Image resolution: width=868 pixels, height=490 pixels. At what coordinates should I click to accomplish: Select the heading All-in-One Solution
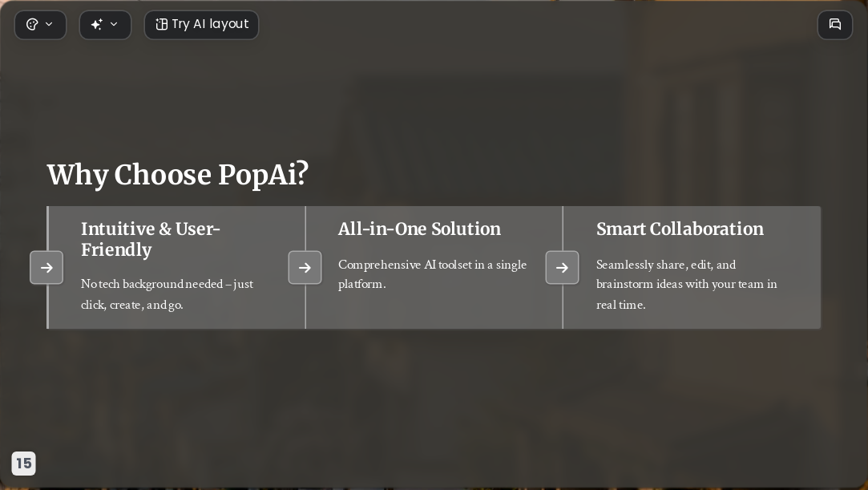pyautogui.click(x=420, y=229)
